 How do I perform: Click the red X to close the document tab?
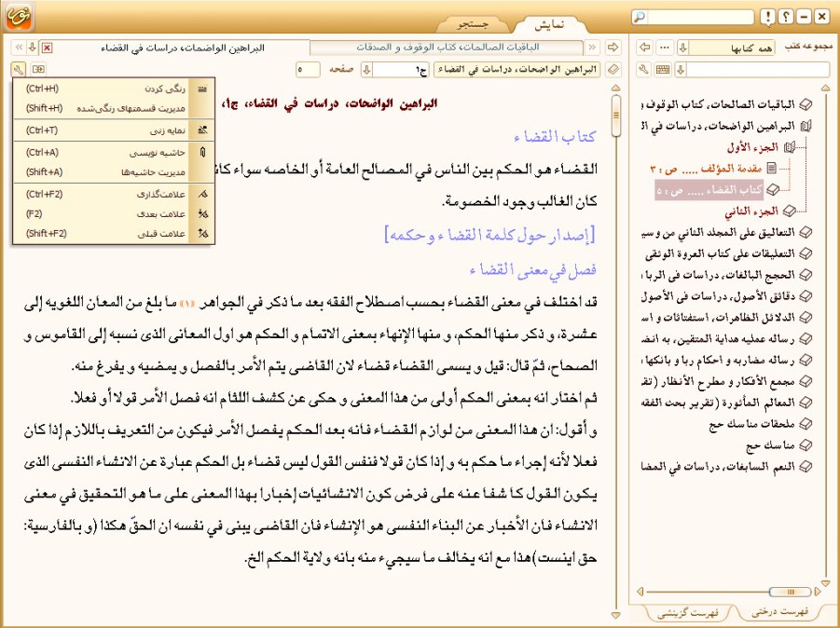pyautogui.click(x=47, y=48)
